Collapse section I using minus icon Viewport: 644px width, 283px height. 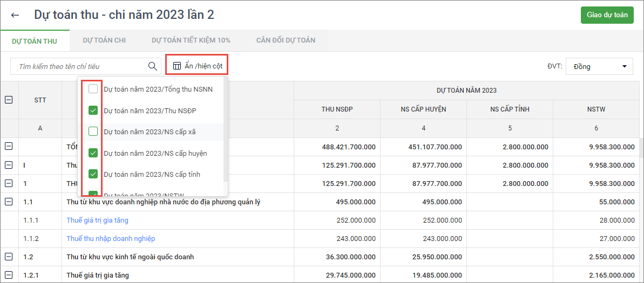click(9, 165)
